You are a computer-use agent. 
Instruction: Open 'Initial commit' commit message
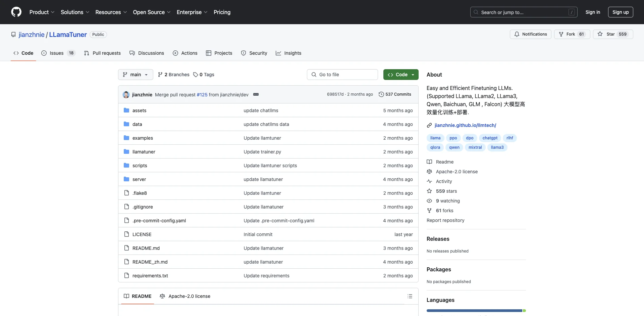point(258,234)
